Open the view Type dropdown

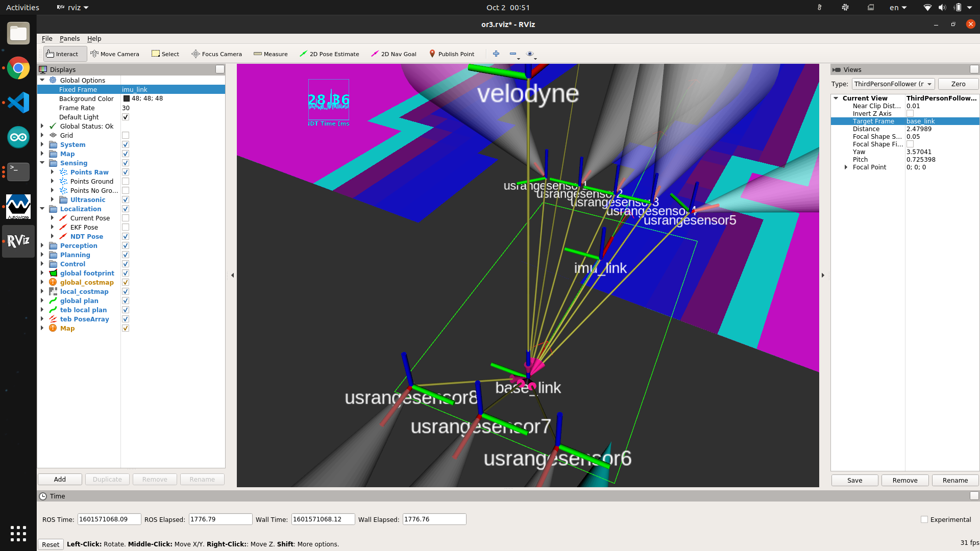pos(893,84)
